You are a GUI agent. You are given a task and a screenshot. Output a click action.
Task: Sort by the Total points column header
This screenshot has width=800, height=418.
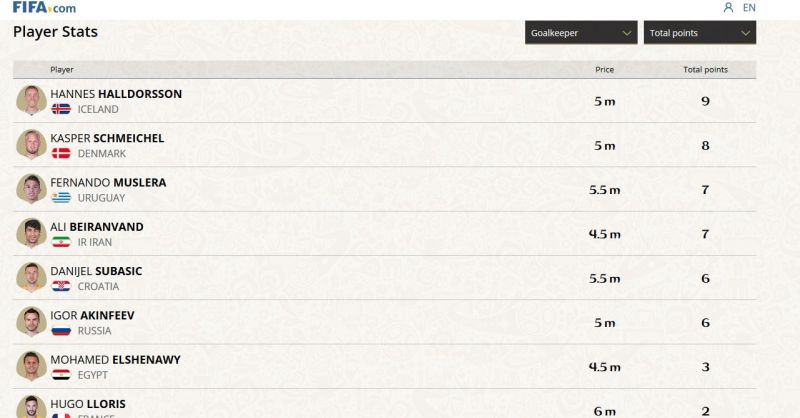pos(705,70)
